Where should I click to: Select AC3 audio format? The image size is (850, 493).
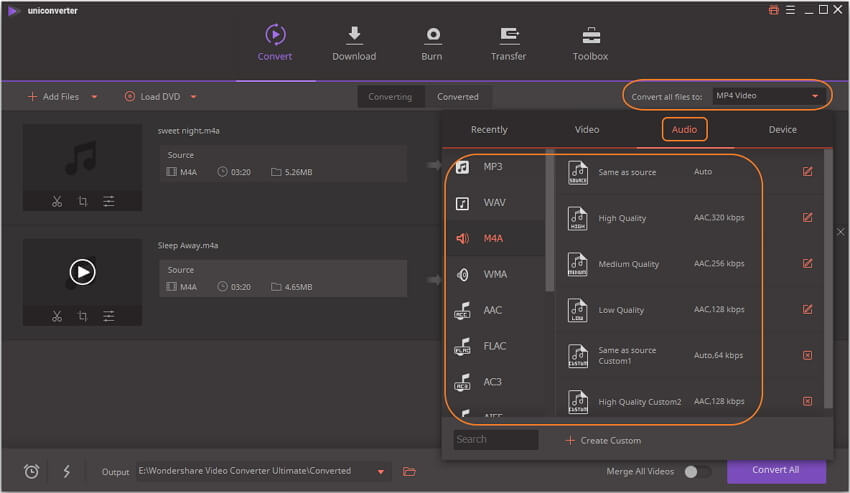coord(494,382)
